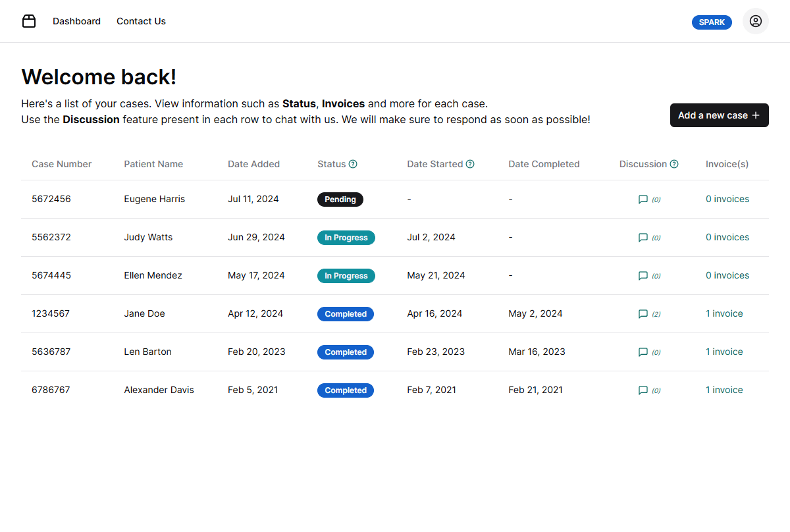Open the Contact Us nav item
Screen dimensions: 790x532
[x=141, y=21]
